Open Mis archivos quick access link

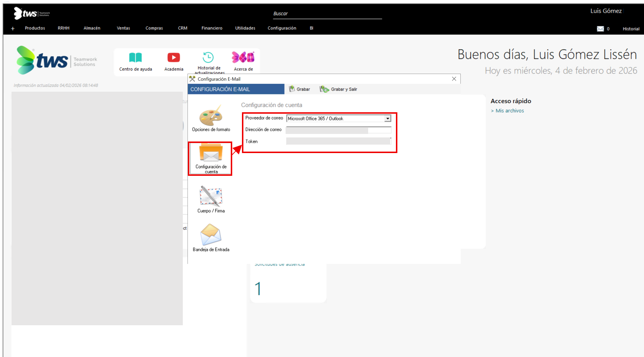[x=510, y=111]
